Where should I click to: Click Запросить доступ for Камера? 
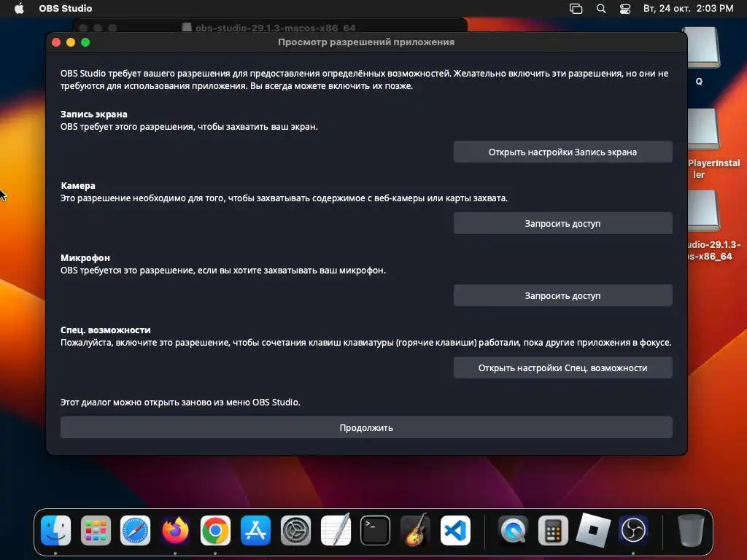click(x=562, y=223)
